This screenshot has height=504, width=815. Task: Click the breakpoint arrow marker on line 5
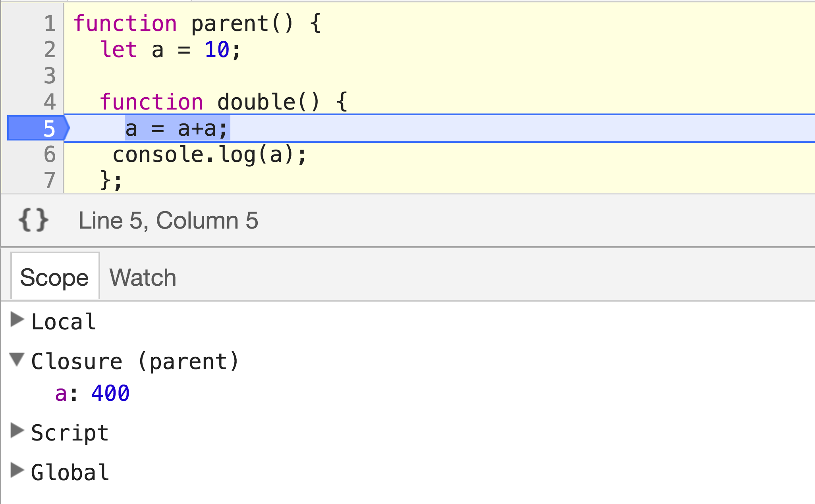39,128
